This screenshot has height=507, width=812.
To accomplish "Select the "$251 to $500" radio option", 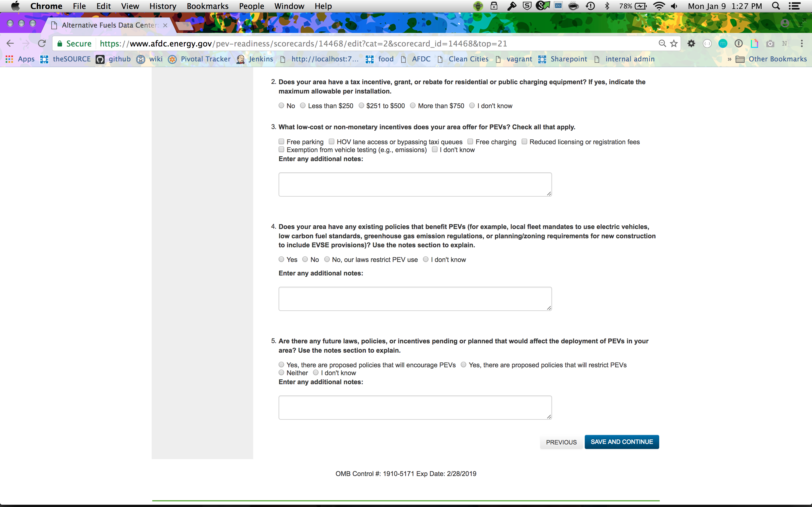I will click(361, 106).
